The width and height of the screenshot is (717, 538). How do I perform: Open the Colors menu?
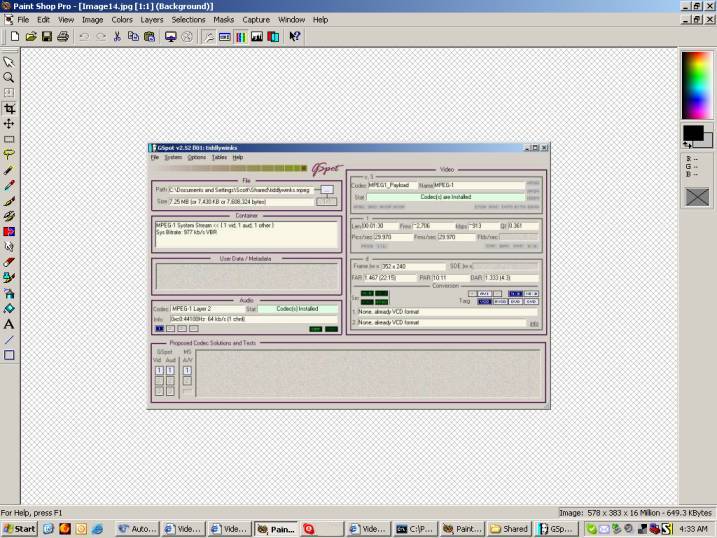pos(122,20)
